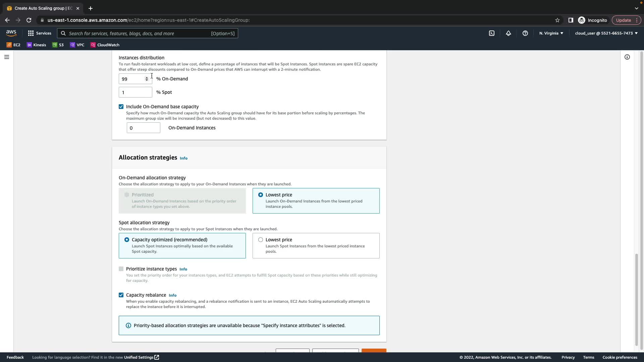The width and height of the screenshot is (644, 362).
Task: Open the notifications bell
Action: 508,33
